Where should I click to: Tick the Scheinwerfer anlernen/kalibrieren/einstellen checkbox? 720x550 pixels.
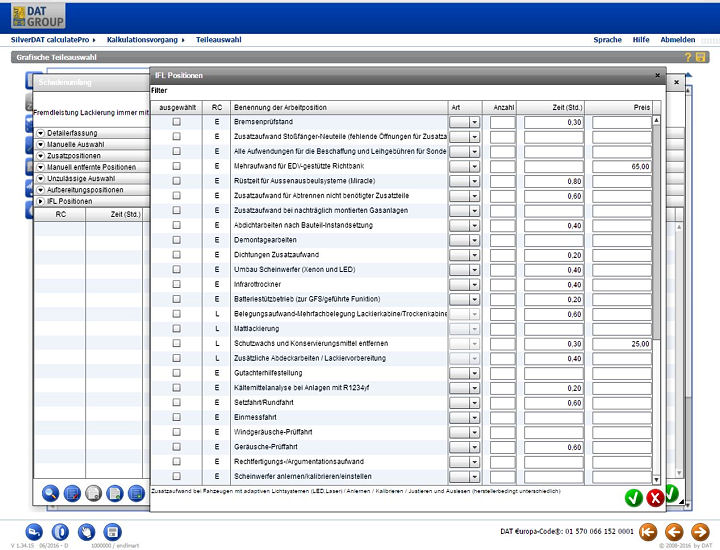176,476
